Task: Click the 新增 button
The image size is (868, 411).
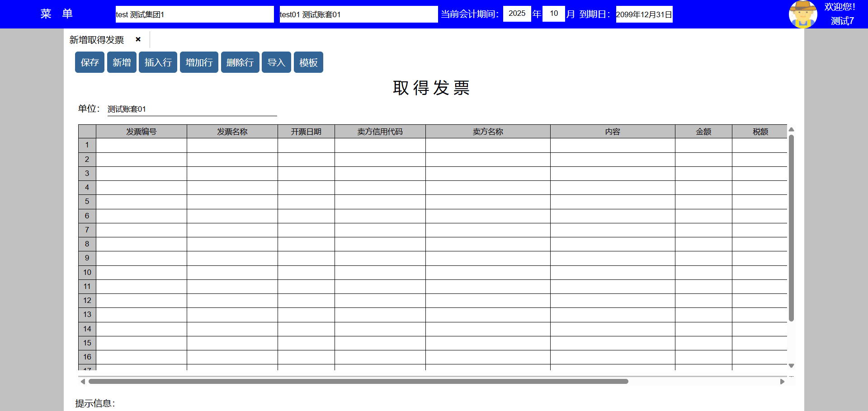Action: pyautogui.click(x=122, y=62)
